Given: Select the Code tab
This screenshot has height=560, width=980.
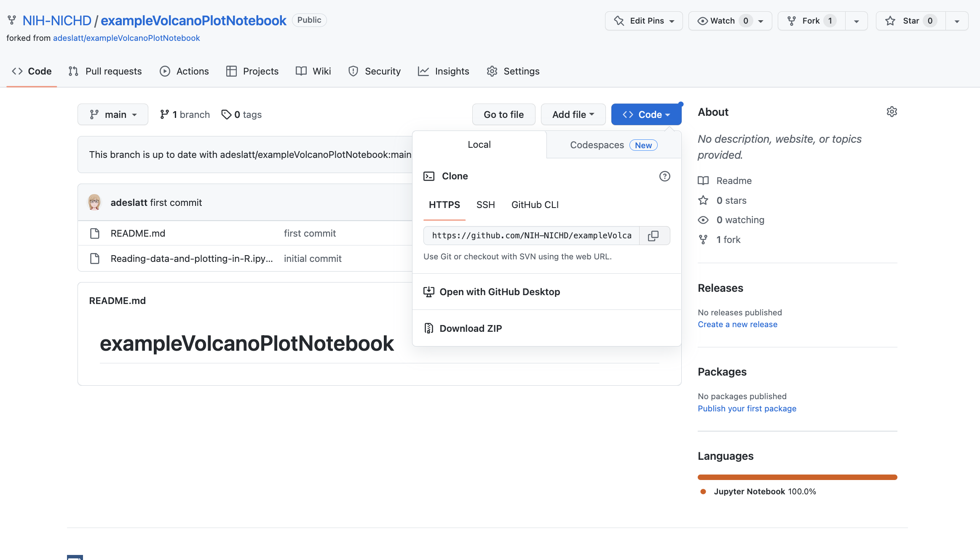Looking at the screenshot, I should pyautogui.click(x=32, y=71).
